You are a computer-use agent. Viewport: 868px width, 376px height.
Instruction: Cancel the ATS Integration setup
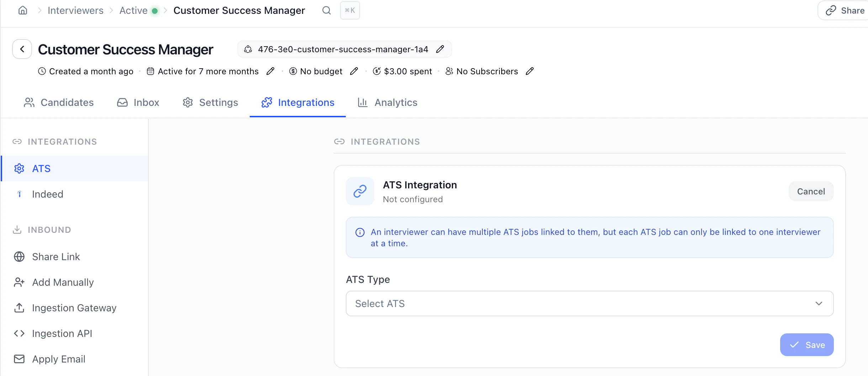click(x=811, y=191)
